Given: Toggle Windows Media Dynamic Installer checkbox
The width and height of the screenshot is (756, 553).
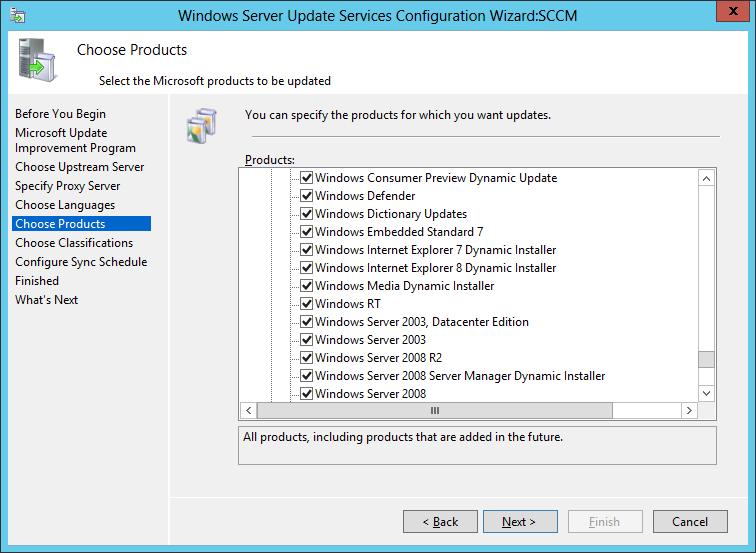Looking at the screenshot, I should pyautogui.click(x=307, y=286).
